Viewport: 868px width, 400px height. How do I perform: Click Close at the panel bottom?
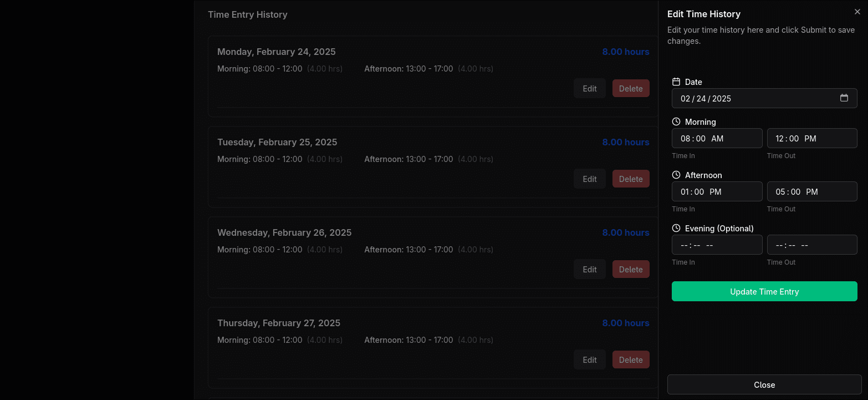pyautogui.click(x=764, y=384)
